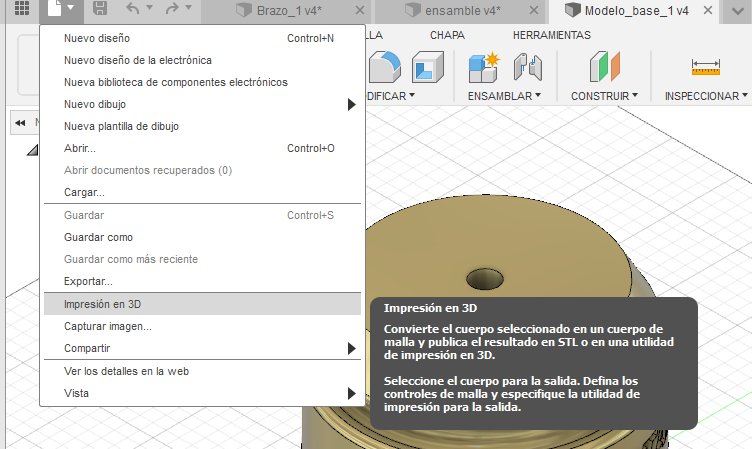Screen dimensions: 752x449
Task: Open the HERRAMIENTAS ribbon tab
Action: [x=552, y=35]
